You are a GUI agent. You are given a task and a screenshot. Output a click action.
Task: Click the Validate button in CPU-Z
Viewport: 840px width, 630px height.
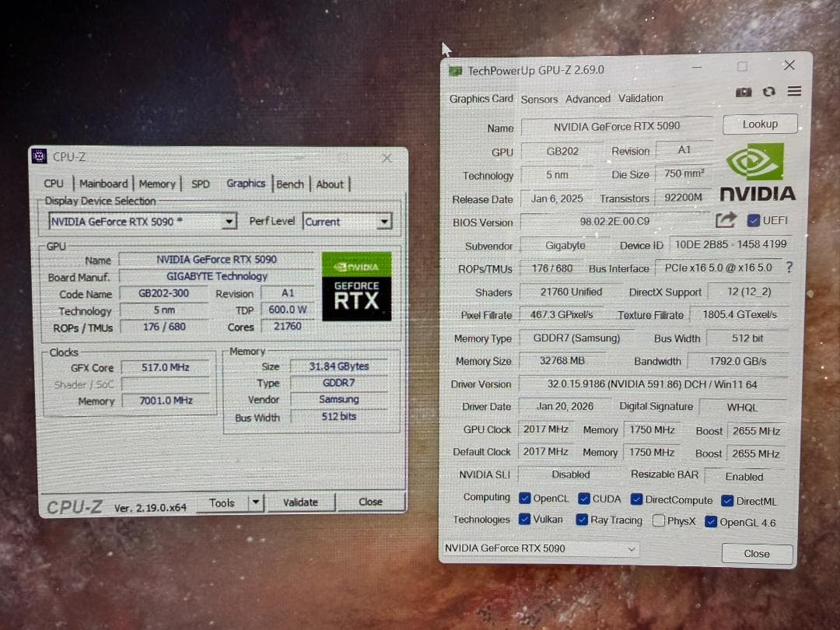pos(300,502)
